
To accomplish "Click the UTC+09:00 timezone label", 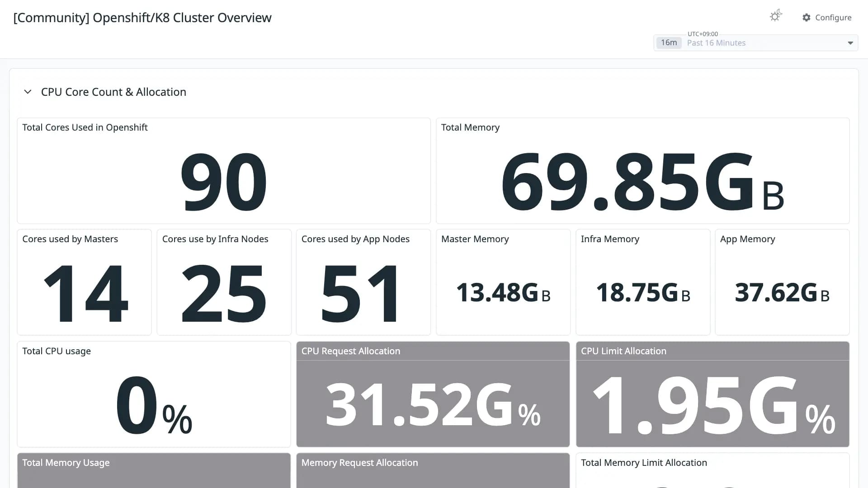I will pyautogui.click(x=703, y=34).
